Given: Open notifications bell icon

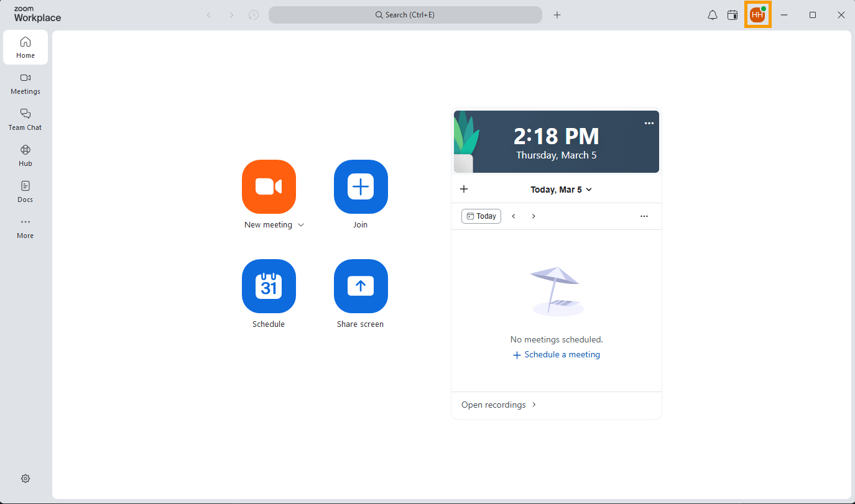Looking at the screenshot, I should 713,15.
